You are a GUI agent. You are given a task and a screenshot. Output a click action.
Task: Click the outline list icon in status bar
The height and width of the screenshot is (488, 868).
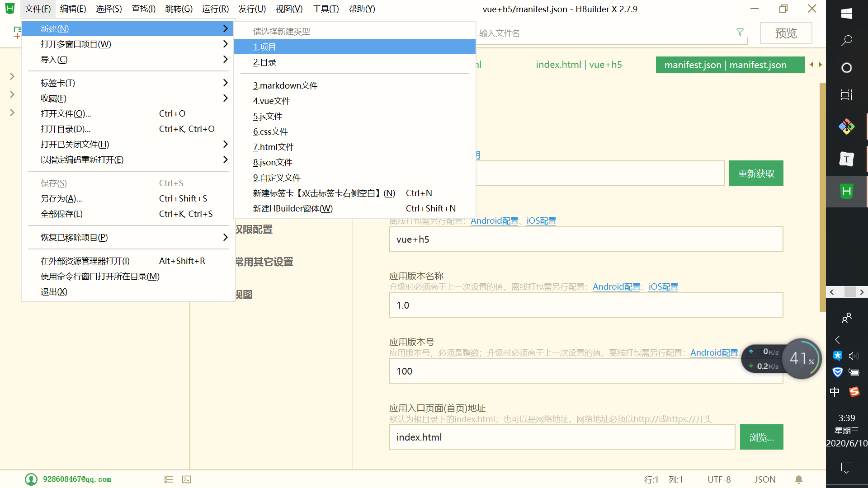[x=169, y=479]
